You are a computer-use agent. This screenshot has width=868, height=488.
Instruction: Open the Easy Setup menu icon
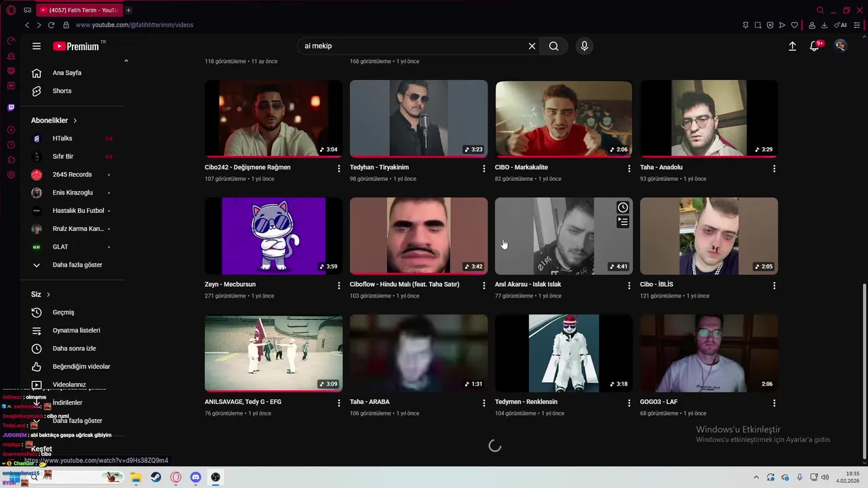[x=857, y=25]
